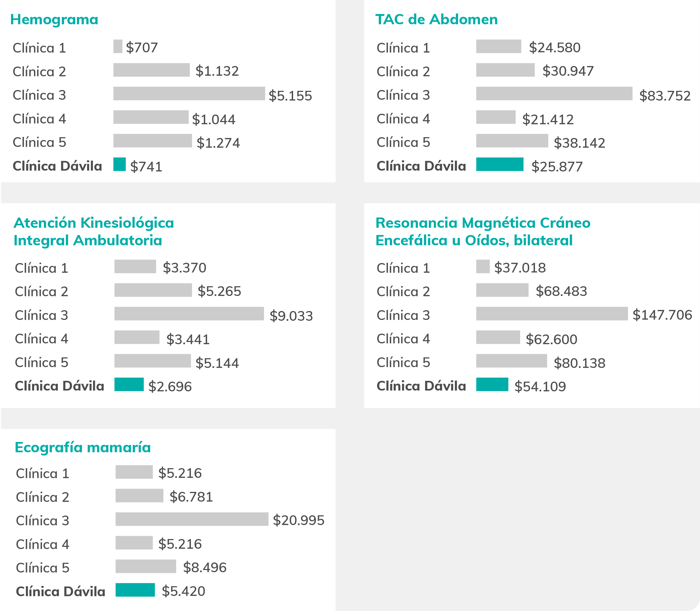Click the teal bar labeled $25.877
Viewport: 700px width, 611px height.
click(x=500, y=164)
